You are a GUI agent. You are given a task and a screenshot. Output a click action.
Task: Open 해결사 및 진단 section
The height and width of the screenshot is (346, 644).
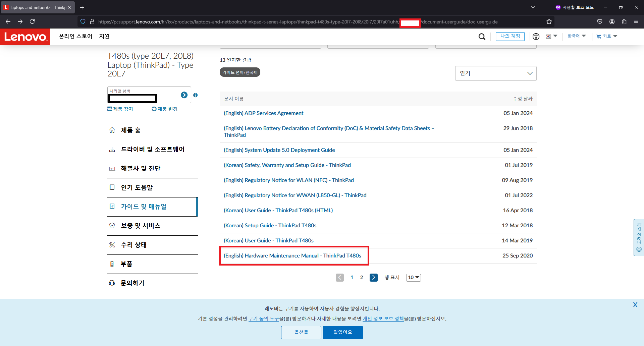coord(153,169)
